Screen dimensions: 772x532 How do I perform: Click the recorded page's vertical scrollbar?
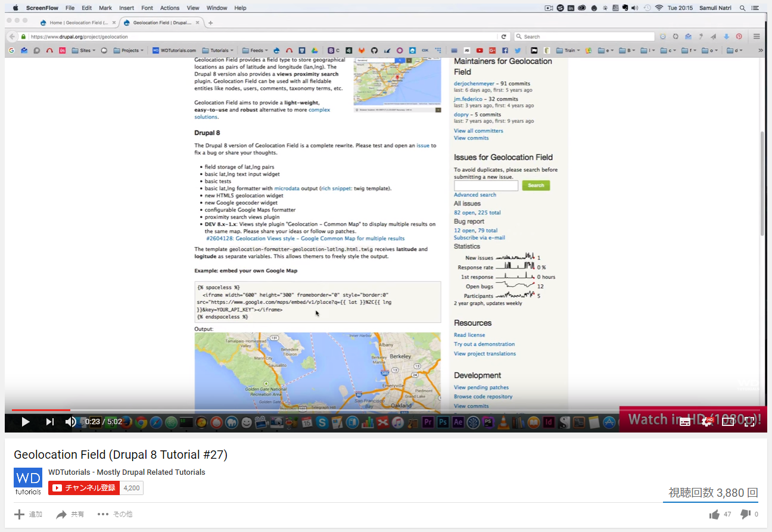coord(763,183)
